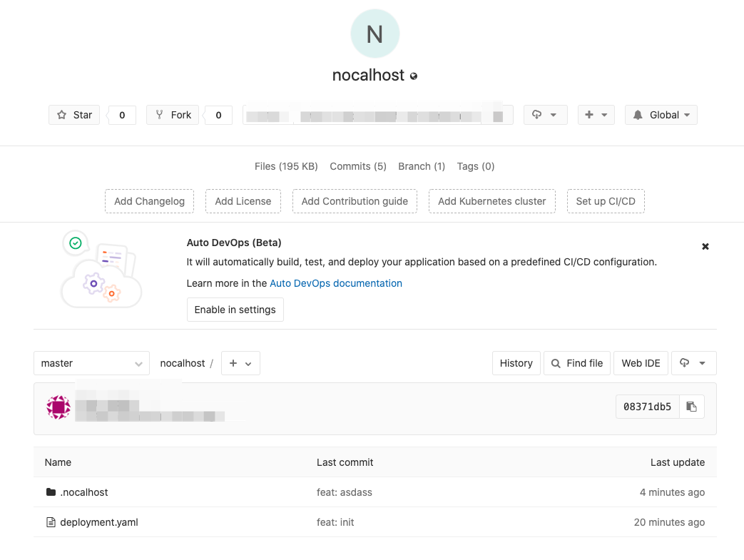Open the Web IDE
Viewport: 744px width, 560px height.
[640, 363]
